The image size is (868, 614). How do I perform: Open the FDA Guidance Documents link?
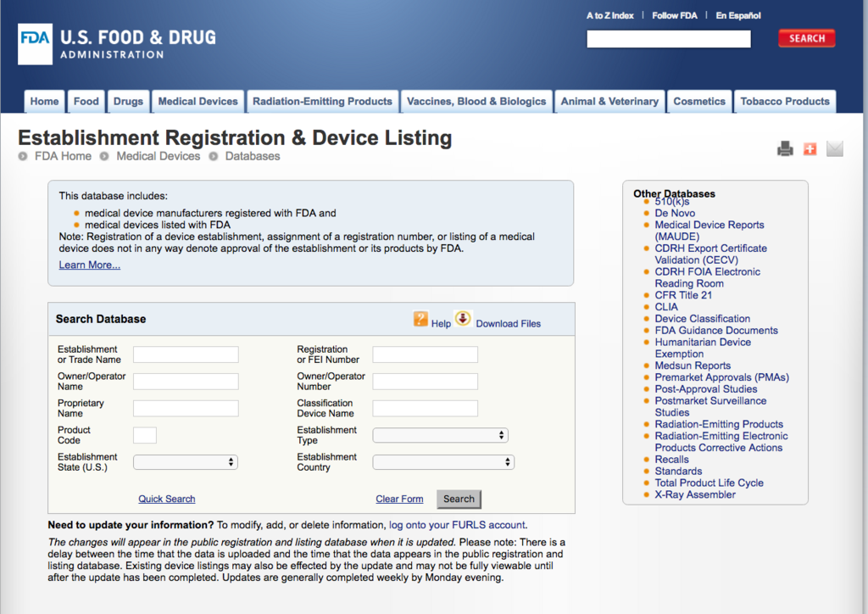click(x=716, y=330)
